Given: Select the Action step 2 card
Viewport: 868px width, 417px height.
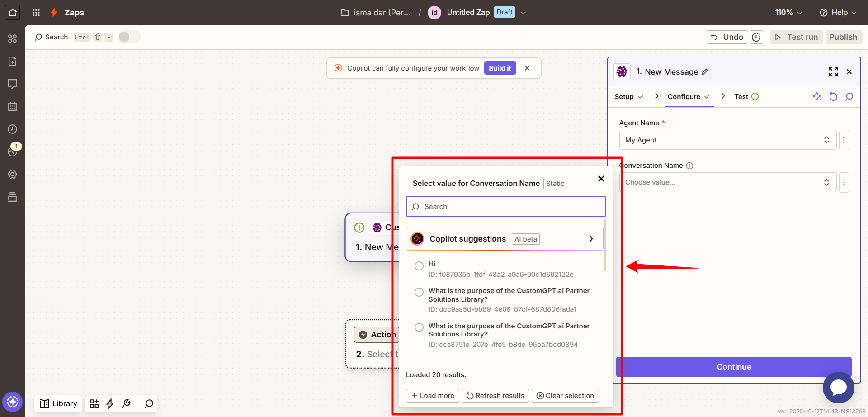Looking at the screenshot, I should click(x=373, y=344).
